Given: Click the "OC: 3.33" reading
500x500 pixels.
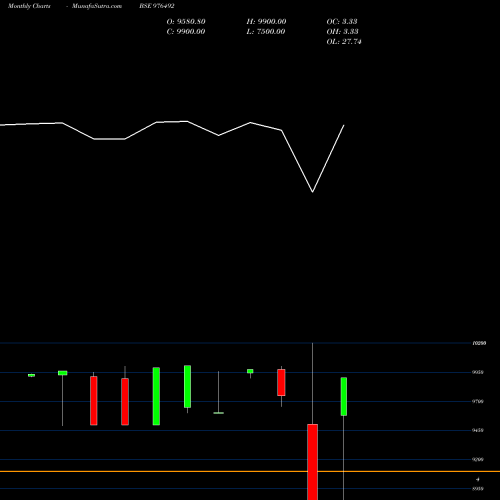Looking at the screenshot, I should [342, 22].
